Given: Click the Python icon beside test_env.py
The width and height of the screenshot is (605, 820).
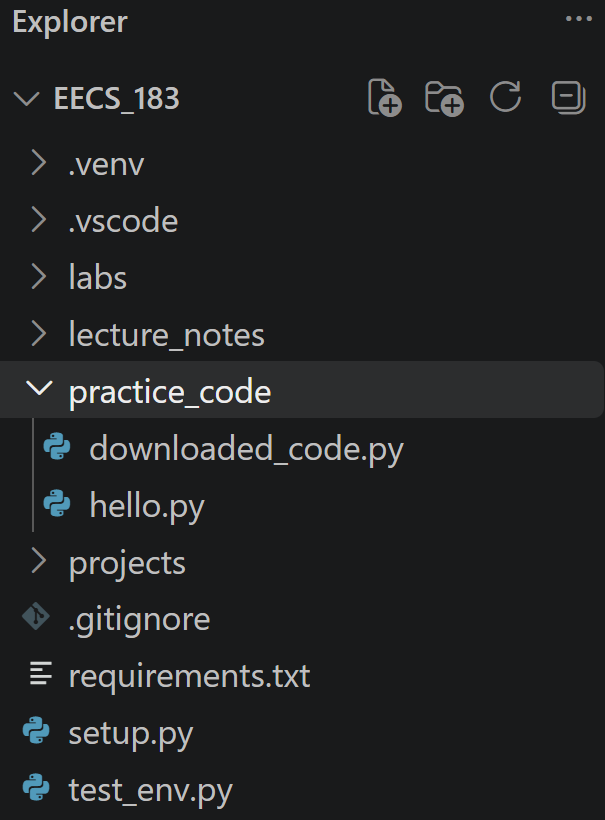Looking at the screenshot, I should [x=36, y=788].
